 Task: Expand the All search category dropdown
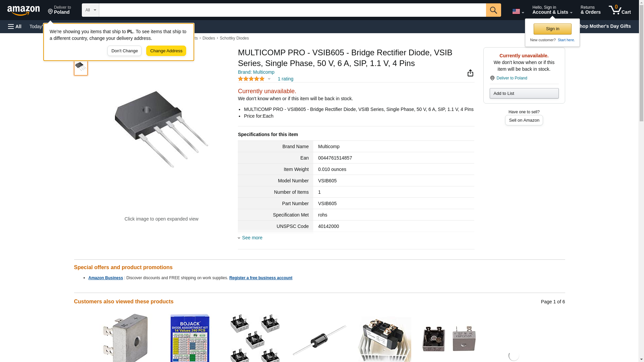tap(91, 10)
